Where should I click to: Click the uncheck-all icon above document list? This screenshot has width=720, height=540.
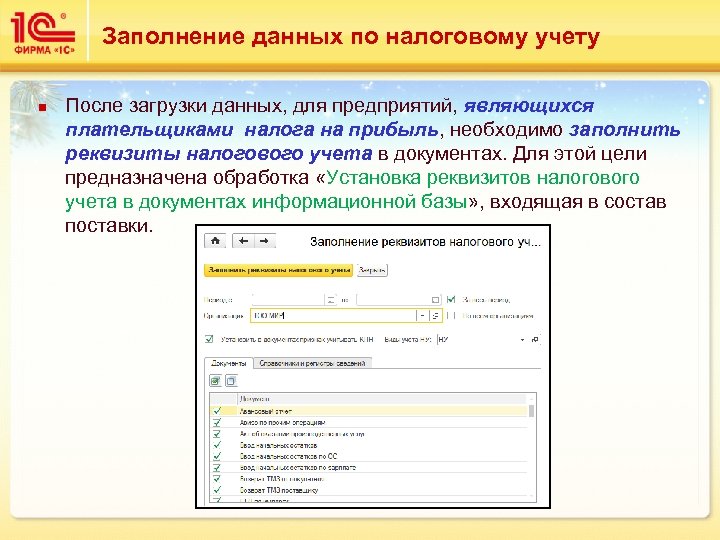point(231,381)
